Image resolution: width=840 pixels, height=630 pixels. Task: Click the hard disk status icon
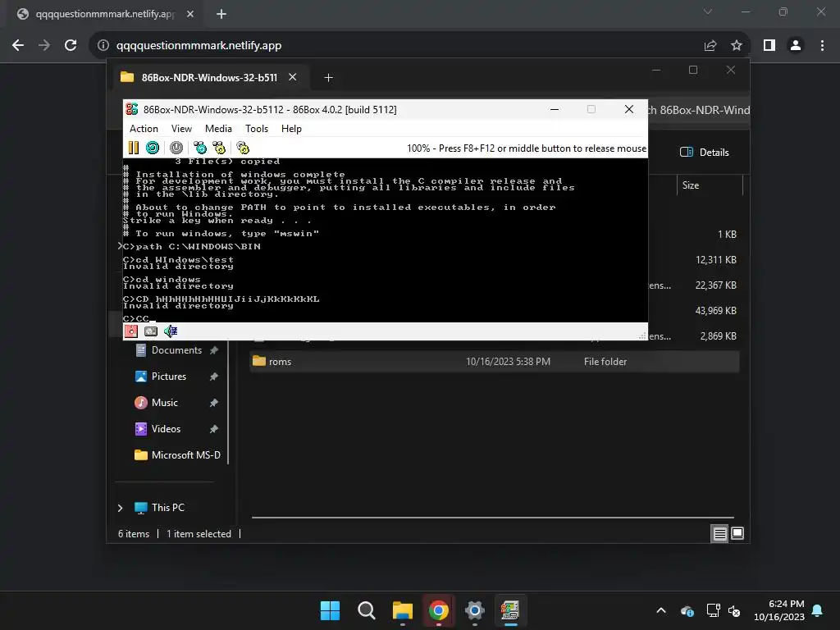click(x=151, y=331)
